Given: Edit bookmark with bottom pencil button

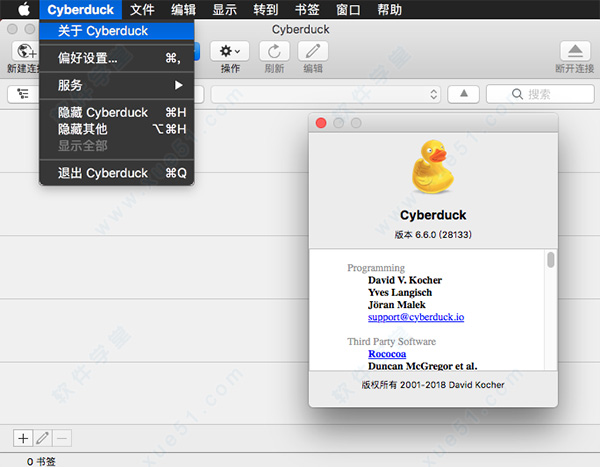Looking at the screenshot, I should coord(42,438).
